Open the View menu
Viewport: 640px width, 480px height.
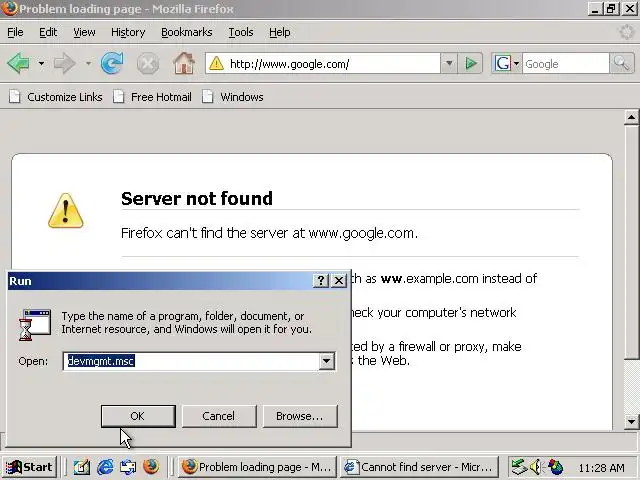coord(84,32)
